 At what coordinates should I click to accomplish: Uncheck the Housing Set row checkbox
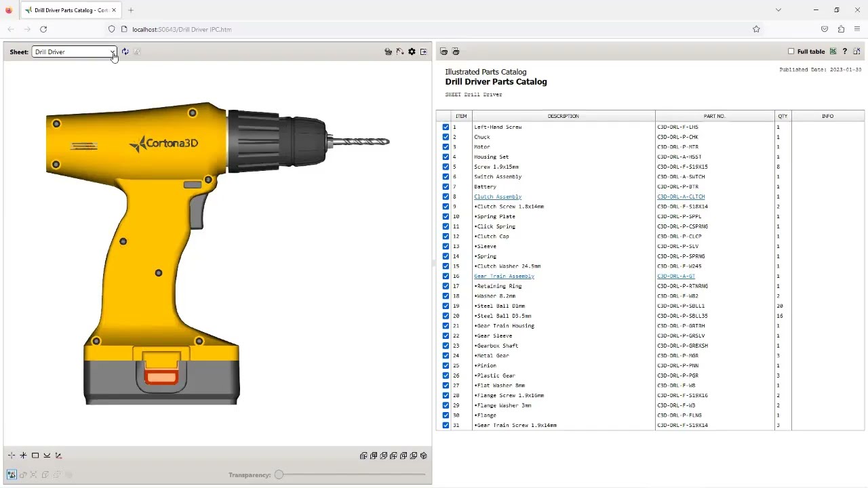point(446,157)
